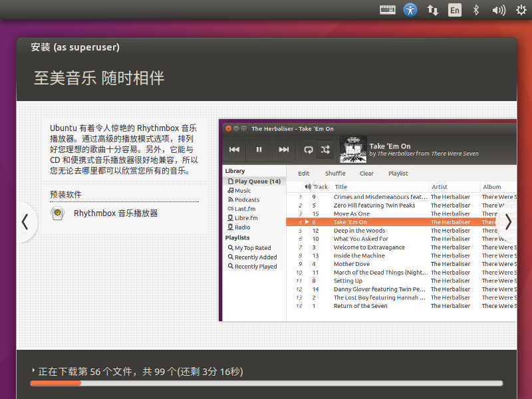Click the '预装软件' section heading

[65, 194]
